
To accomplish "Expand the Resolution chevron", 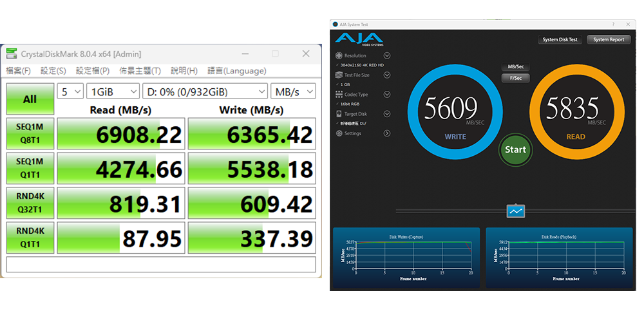I will point(387,56).
